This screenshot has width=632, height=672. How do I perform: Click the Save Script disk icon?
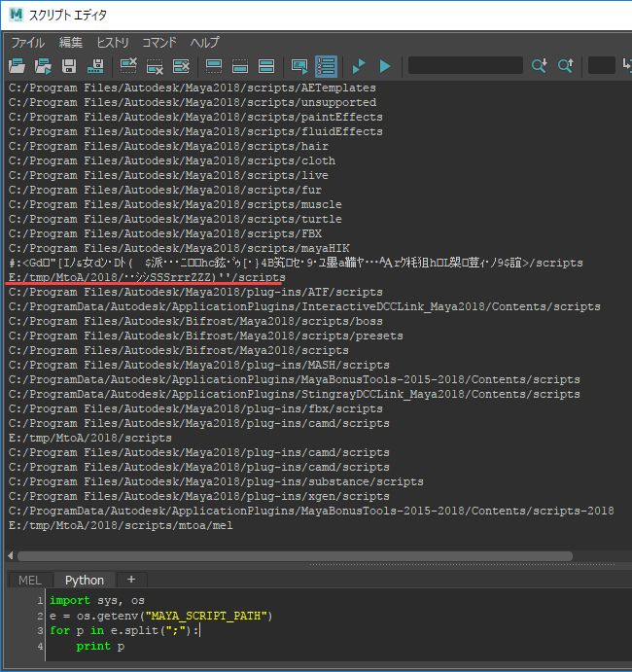[69, 66]
